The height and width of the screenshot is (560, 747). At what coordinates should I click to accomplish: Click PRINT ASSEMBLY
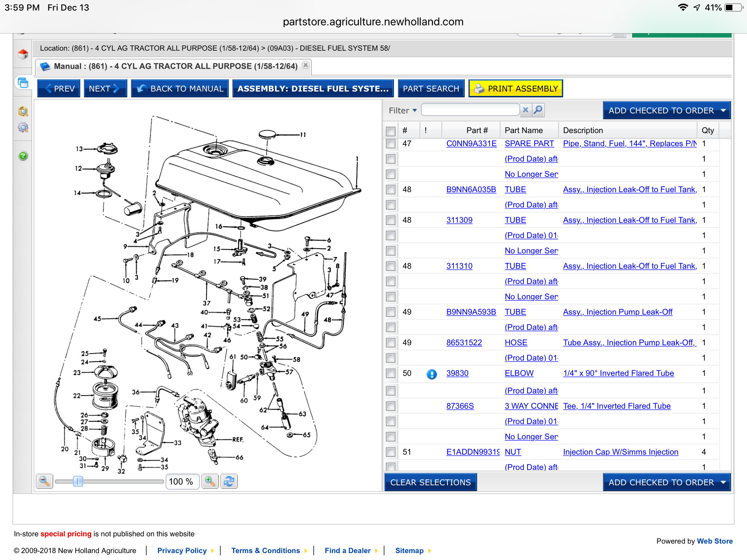(516, 89)
